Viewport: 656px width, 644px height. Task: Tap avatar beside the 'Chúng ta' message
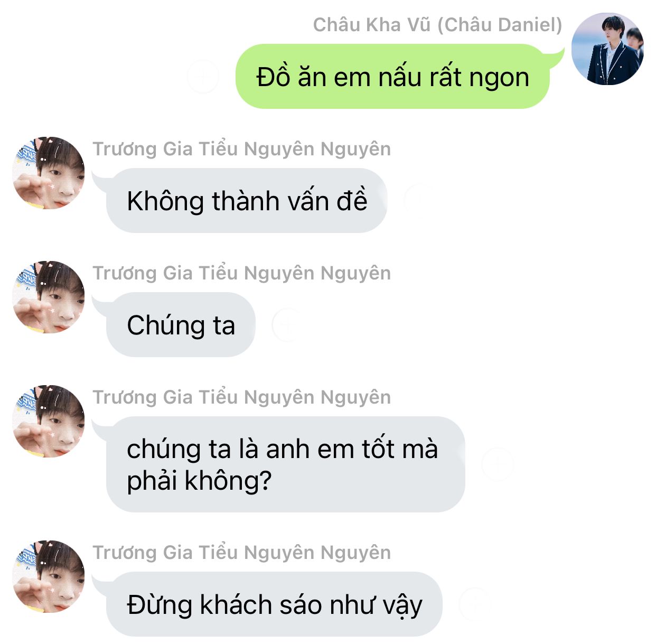click(x=49, y=297)
